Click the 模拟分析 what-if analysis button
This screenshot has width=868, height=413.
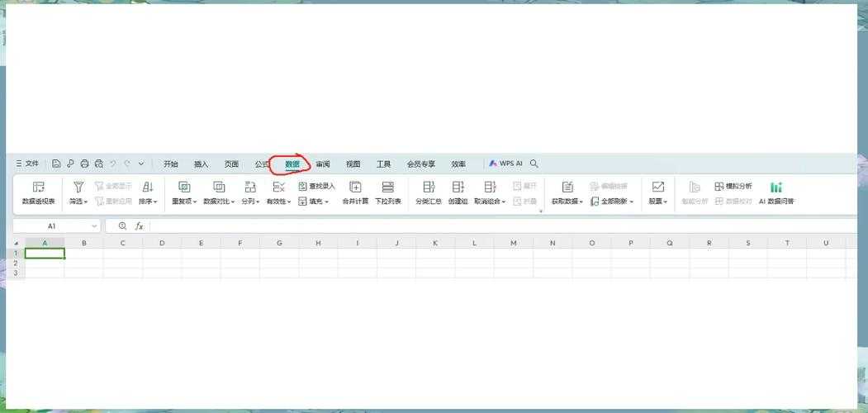733,187
